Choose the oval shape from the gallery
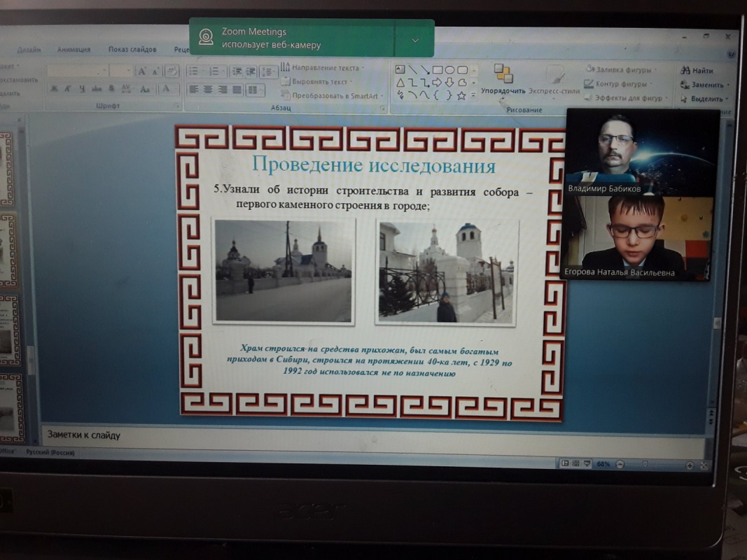Screen dimensions: 747x560 coord(450,69)
